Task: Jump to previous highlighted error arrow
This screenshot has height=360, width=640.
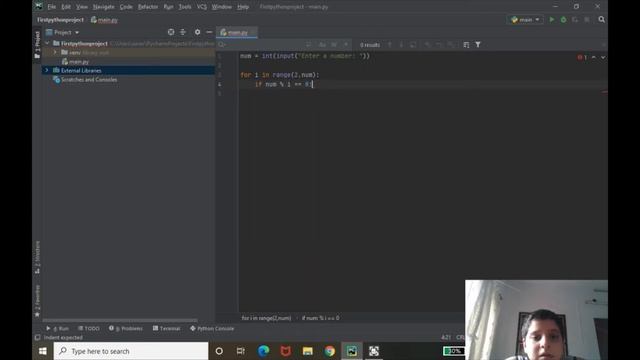Action: point(594,58)
